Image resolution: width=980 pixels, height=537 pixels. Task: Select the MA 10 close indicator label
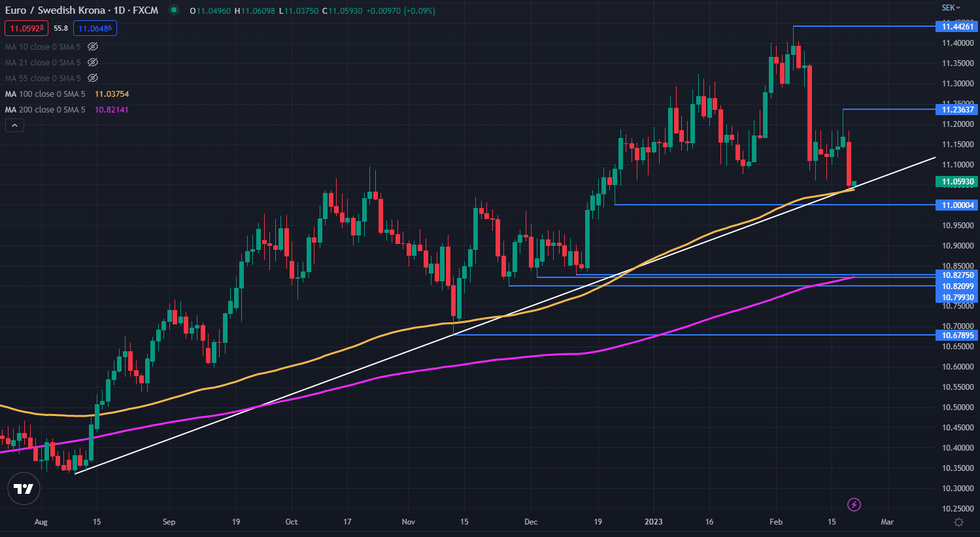(43, 47)
